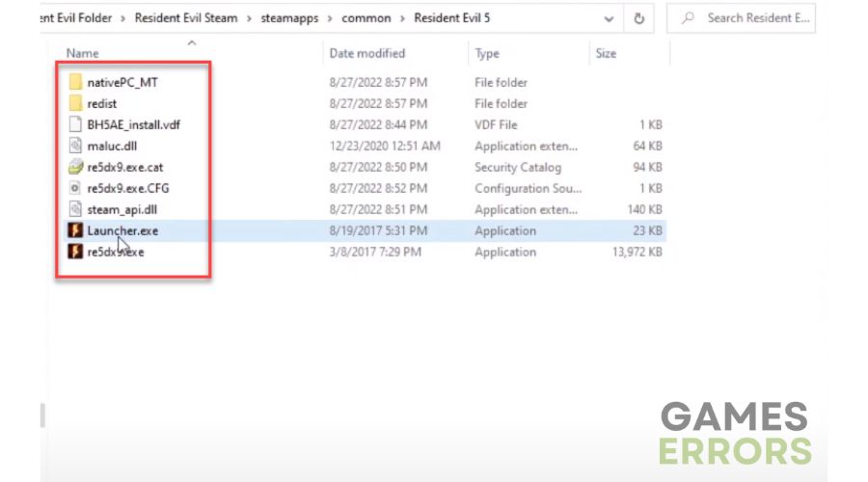Click the 13,972 KB size cell
Image resolution: width=868 pixels, height=482 pixels.
point(637,252)
